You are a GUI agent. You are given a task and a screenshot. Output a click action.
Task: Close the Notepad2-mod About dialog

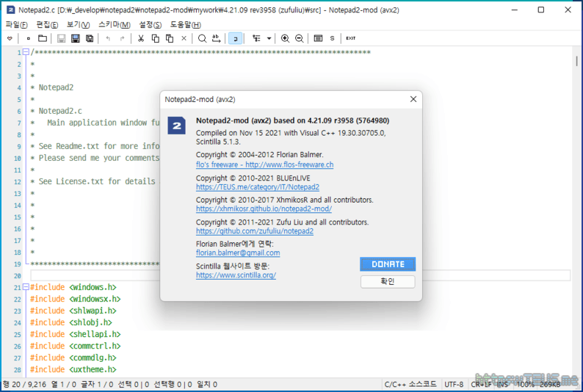pyautogui.click(x=413, y=99)
